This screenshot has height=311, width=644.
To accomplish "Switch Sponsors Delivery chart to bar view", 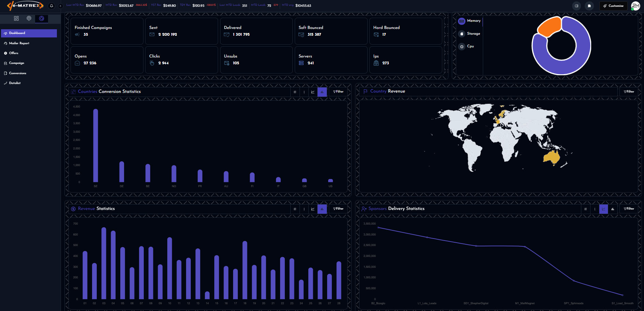I will click(613, 209).
